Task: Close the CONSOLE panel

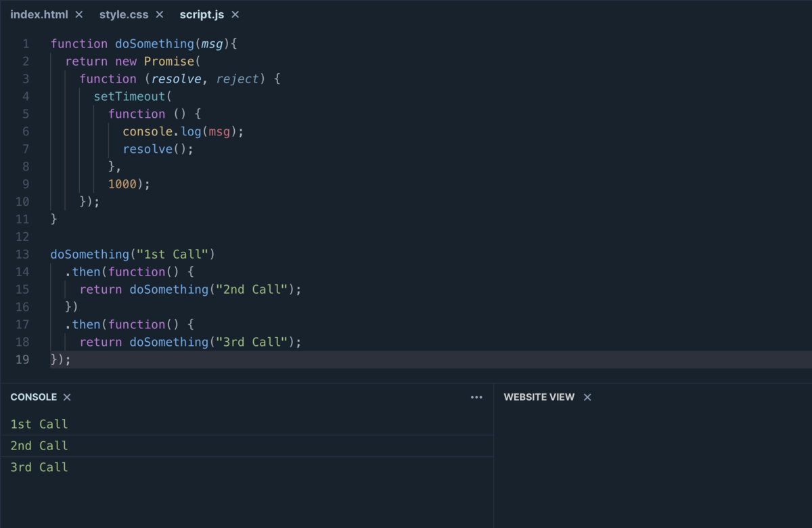Action: (66, 397)
